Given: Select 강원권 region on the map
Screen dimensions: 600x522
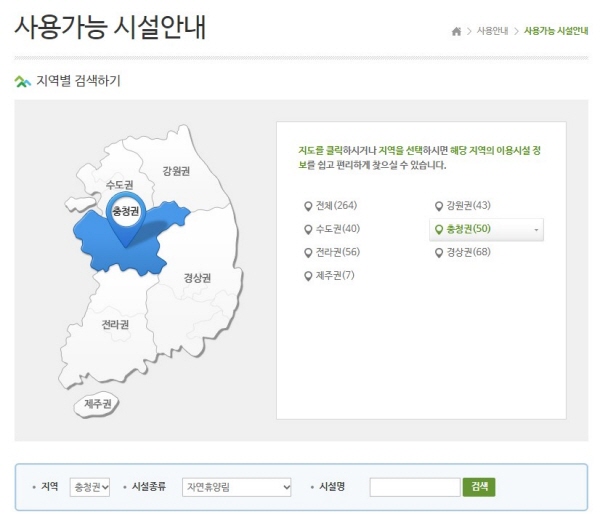Looking at the screenshot, I should pyautogui.click(x=176, y=171).
